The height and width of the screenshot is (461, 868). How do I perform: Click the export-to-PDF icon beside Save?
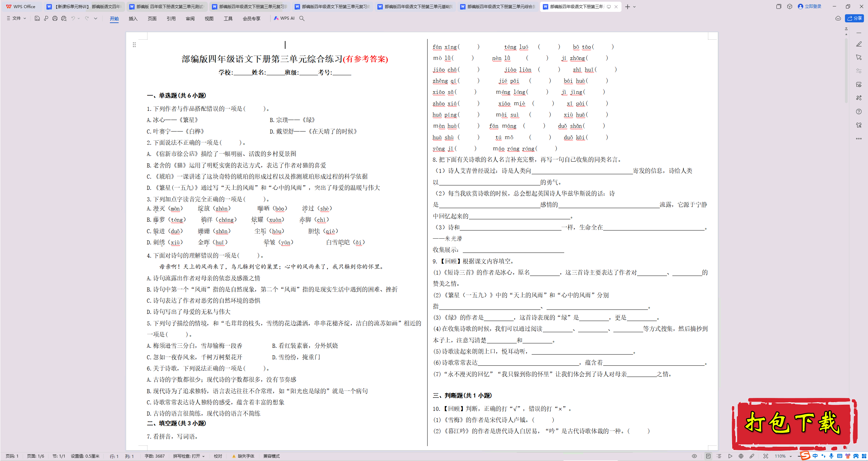point(46,18)
